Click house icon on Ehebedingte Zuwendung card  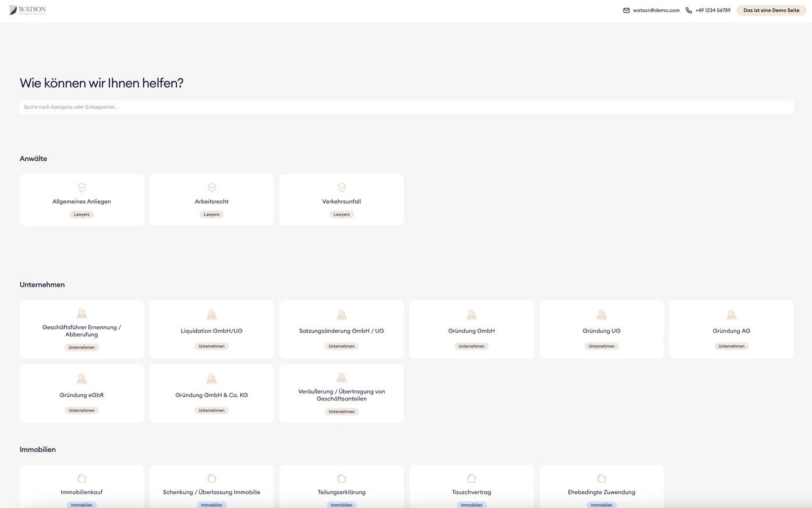pyautogui.click(x=601, y=478)
